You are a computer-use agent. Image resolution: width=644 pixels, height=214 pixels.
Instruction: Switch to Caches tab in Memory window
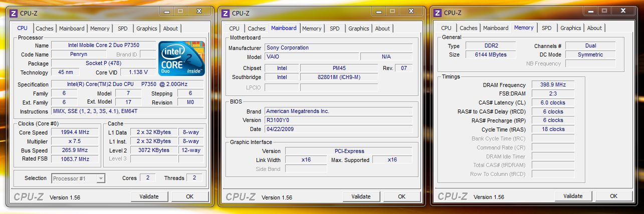[469, 28]
